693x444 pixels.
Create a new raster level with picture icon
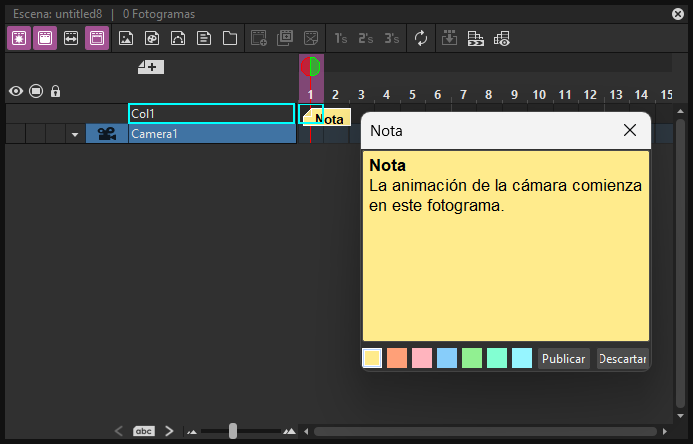[x=126, y=38]
